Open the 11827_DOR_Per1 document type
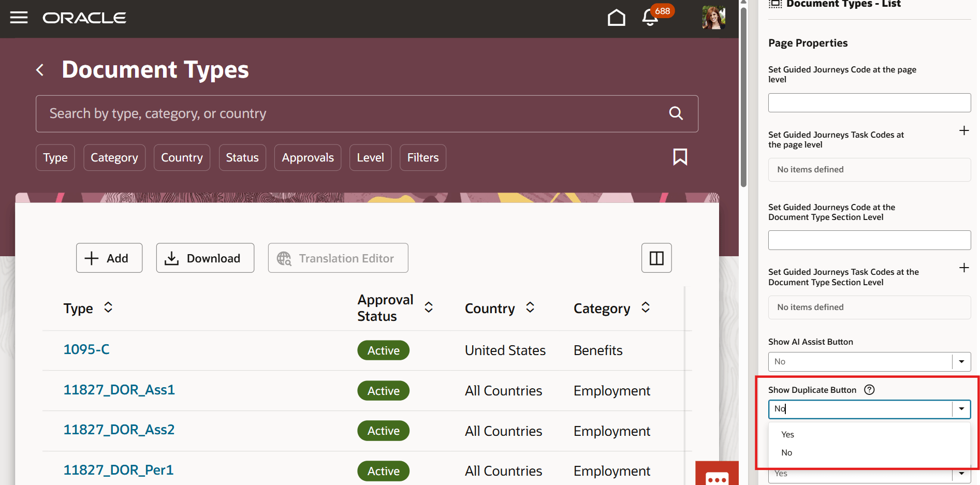This screenshot has width=980, height=485. click(x=119, y=470)
